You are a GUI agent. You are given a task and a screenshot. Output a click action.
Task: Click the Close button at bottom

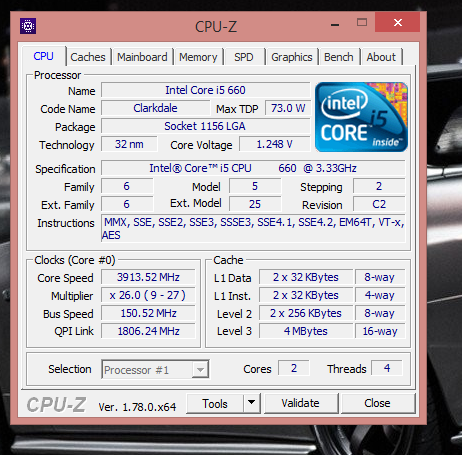click(377, 404)
